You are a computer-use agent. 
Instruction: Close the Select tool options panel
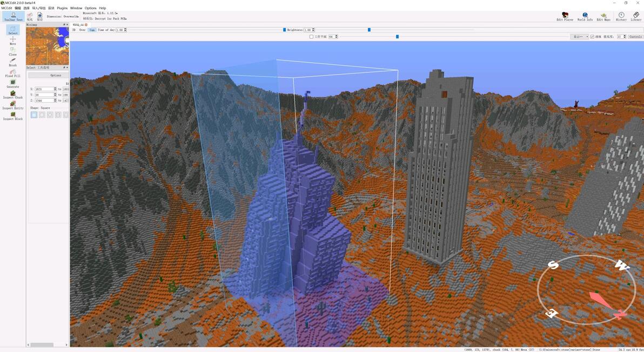[67, 67]
